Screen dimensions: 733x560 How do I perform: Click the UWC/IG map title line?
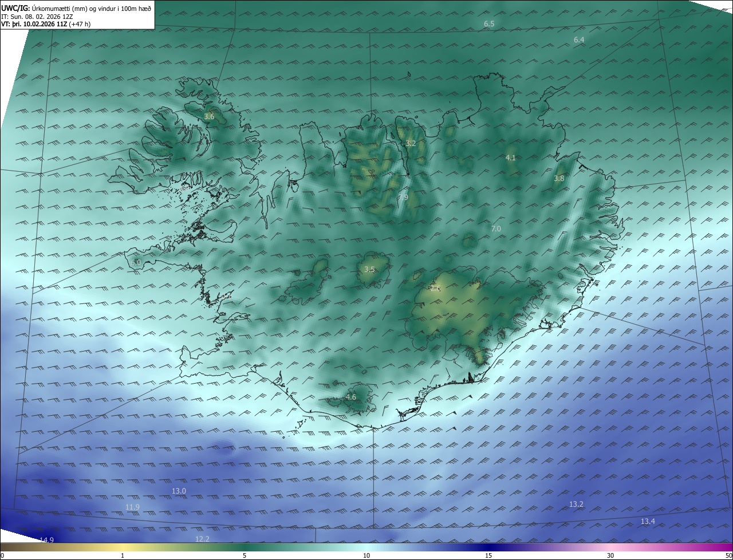pyautogui.click(x=76, y=8)
